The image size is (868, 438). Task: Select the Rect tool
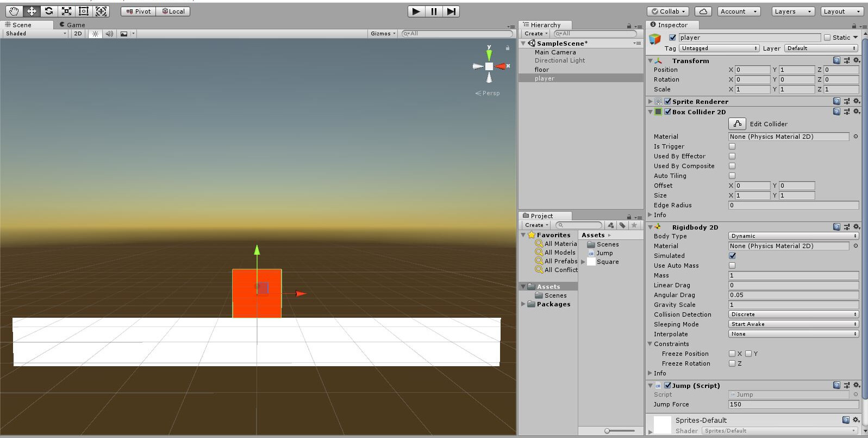click(x=84, y=11)
